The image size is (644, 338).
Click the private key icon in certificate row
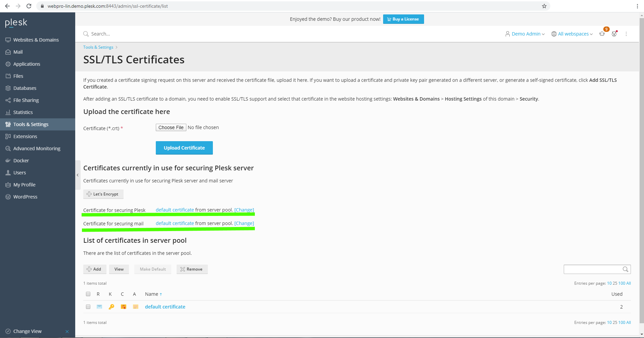(111, 307)
